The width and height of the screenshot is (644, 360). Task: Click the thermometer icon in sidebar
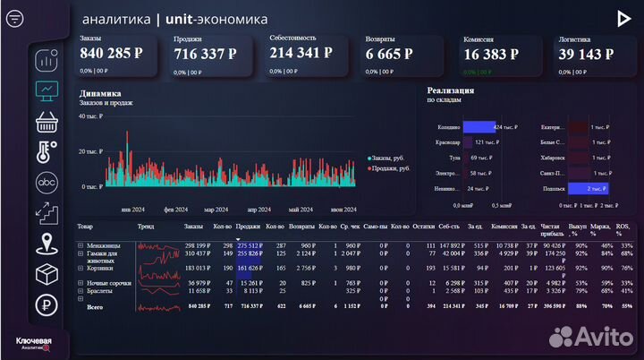coord(47,151)
